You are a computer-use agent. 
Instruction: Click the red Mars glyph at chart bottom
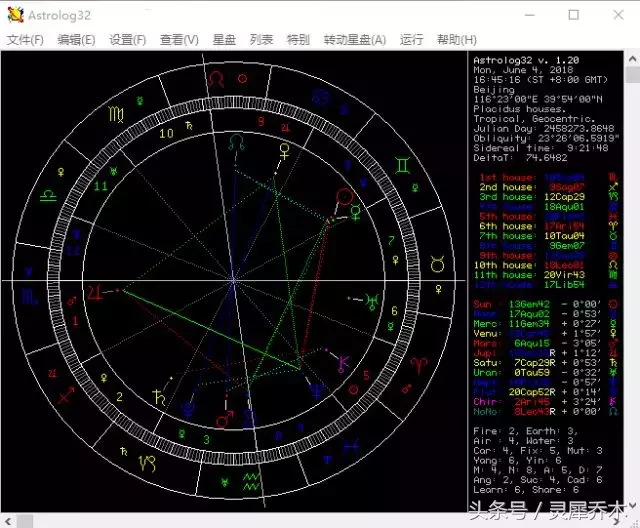(x=224, y=419)
